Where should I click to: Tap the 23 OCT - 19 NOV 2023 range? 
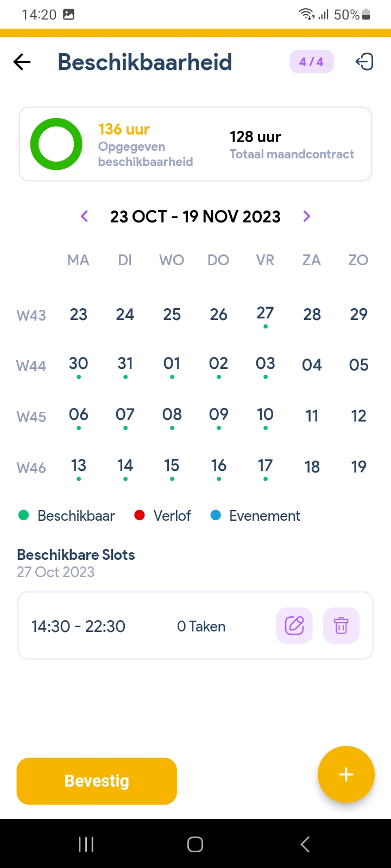click(195, 216)
